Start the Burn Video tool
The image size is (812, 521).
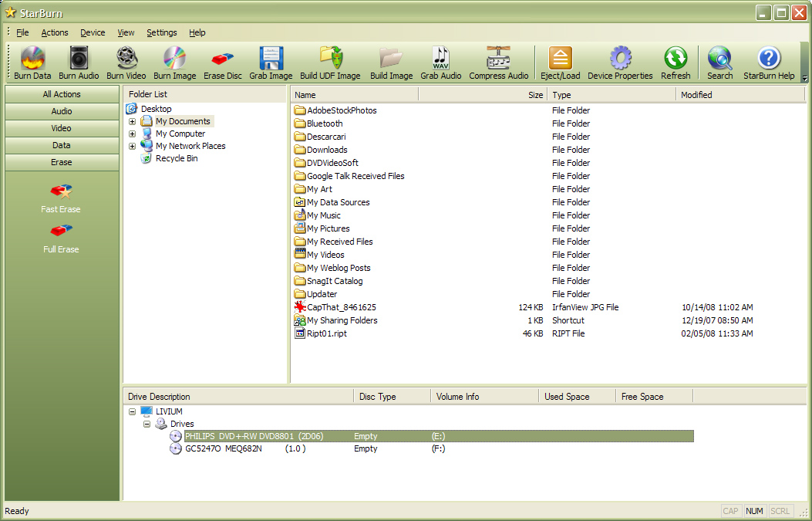[126, 63]
